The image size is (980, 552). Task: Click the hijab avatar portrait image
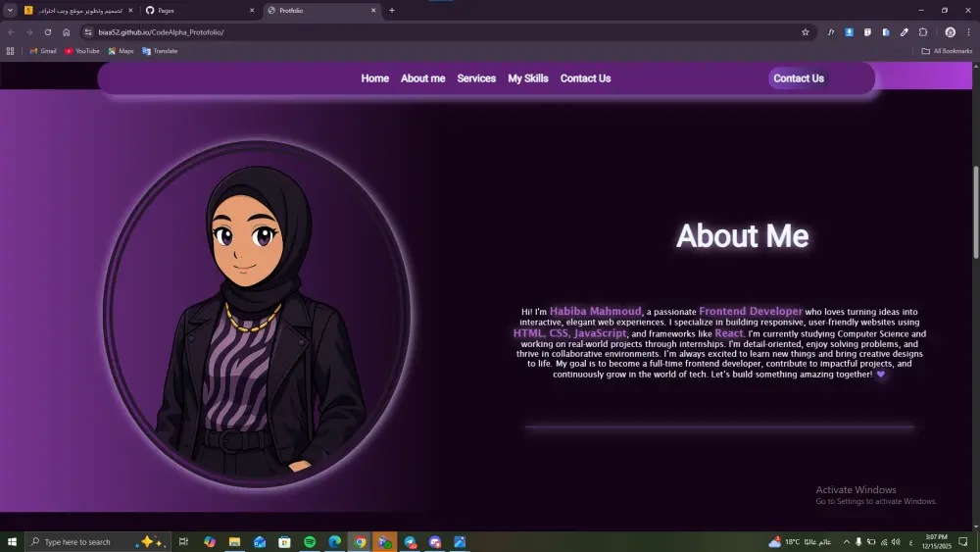pos(256,314)
